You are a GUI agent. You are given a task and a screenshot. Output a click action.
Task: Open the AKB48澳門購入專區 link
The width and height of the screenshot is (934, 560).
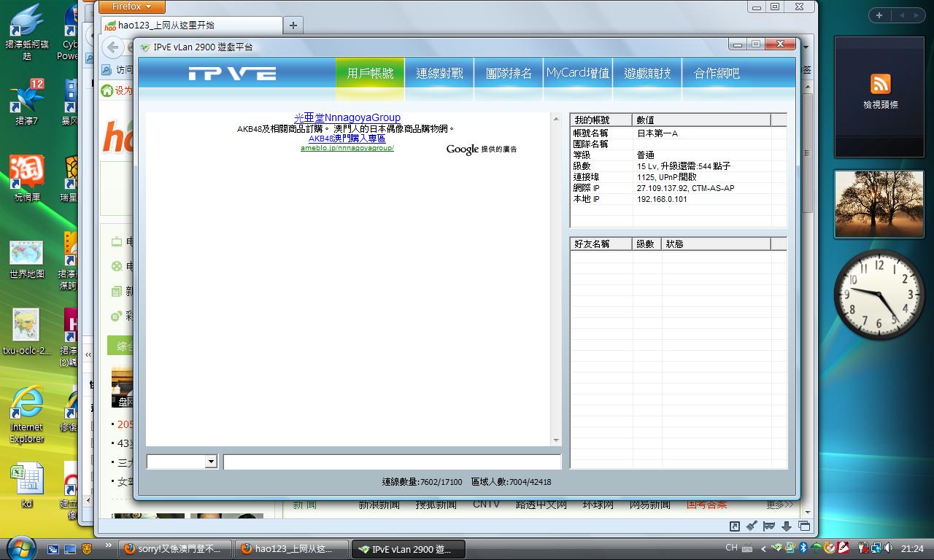(x=347, y=139)
